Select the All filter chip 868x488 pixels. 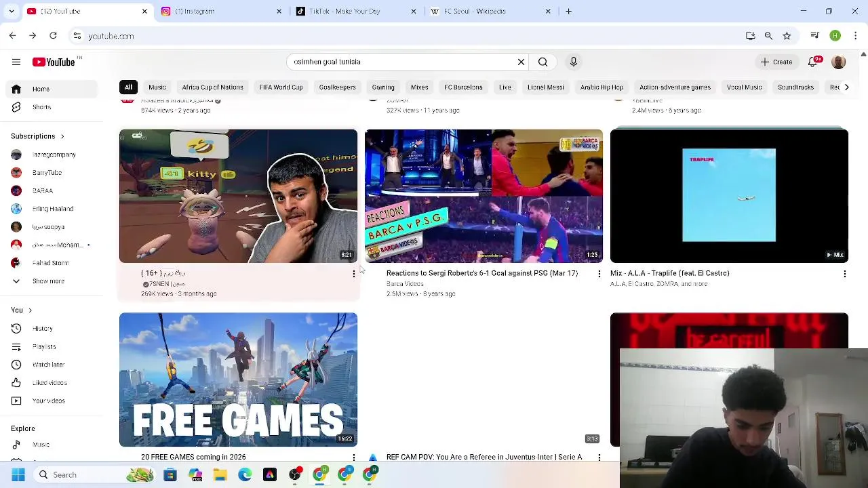point(128,87)
